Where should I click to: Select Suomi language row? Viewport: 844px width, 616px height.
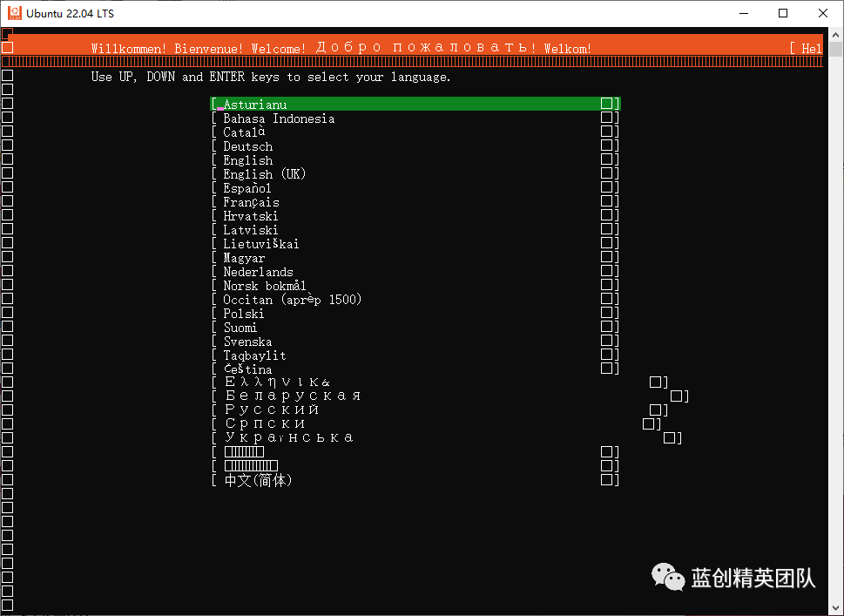click(415, 328)
